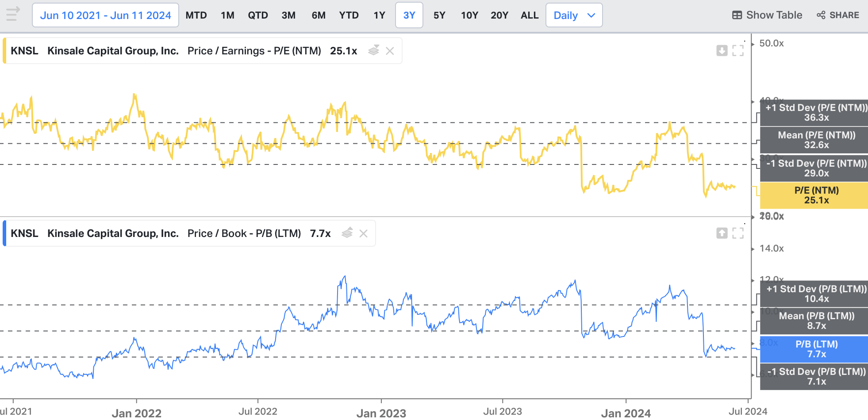Click the 50.0x axis value

[x=772, y=43]
